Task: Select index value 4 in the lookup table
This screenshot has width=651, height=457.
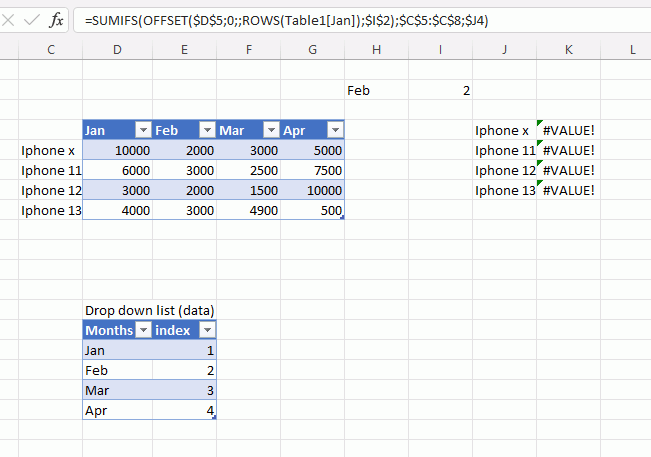Action: click(184, 410)
